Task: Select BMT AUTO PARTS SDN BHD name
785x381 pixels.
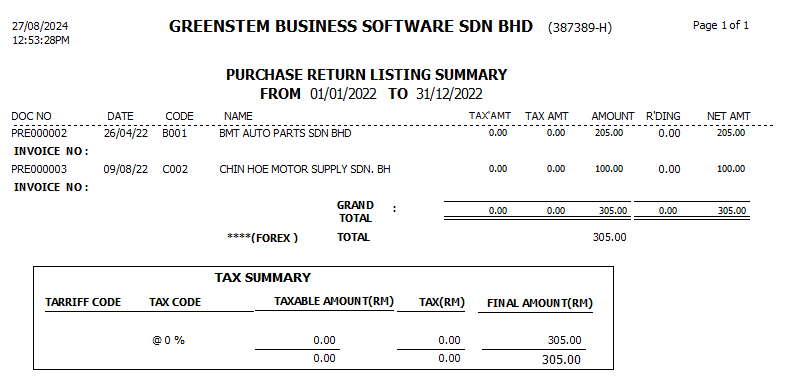Action: tap(285, 134)
